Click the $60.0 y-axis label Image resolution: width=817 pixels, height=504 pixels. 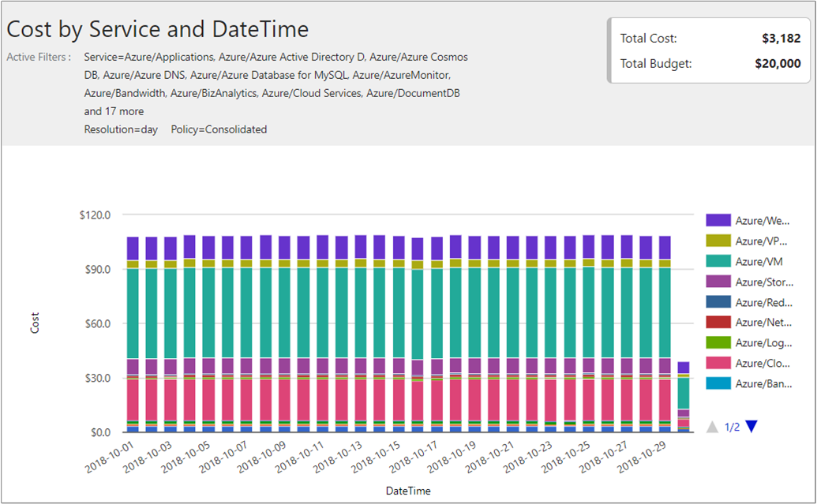[97, 324]
